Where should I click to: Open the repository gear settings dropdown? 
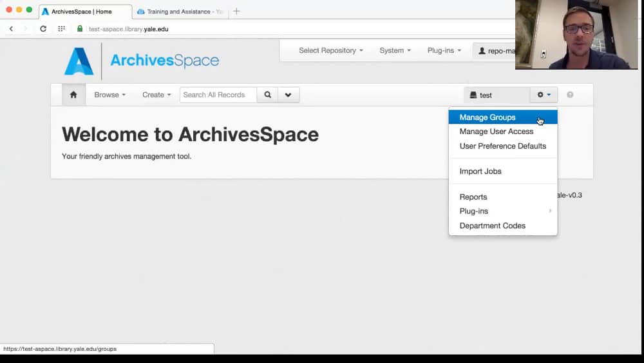(544, 95)
